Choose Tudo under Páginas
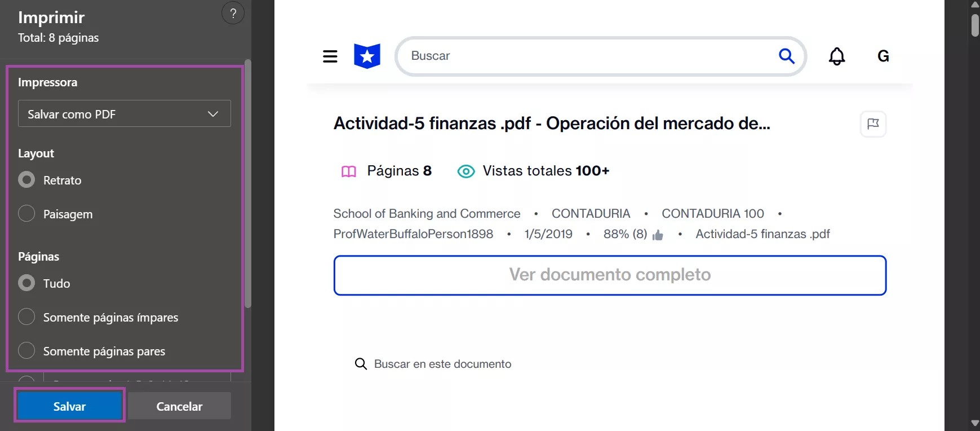 click(26, 283)
